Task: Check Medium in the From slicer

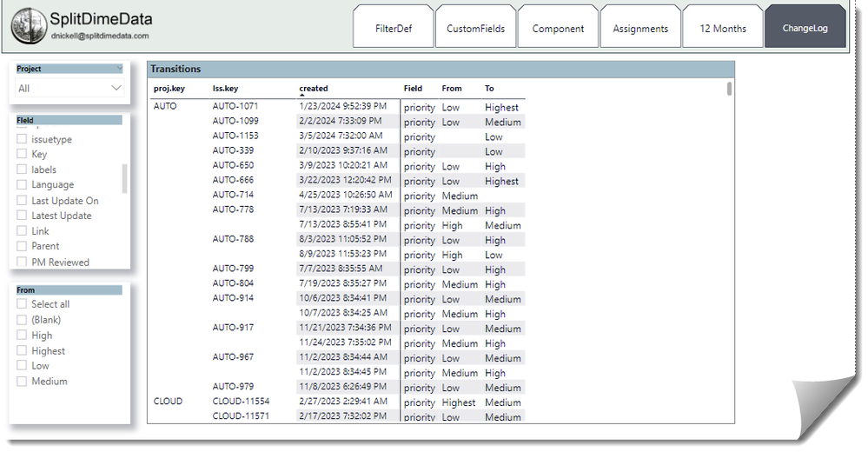Action: pyautogui.click(x=22, y=381)
